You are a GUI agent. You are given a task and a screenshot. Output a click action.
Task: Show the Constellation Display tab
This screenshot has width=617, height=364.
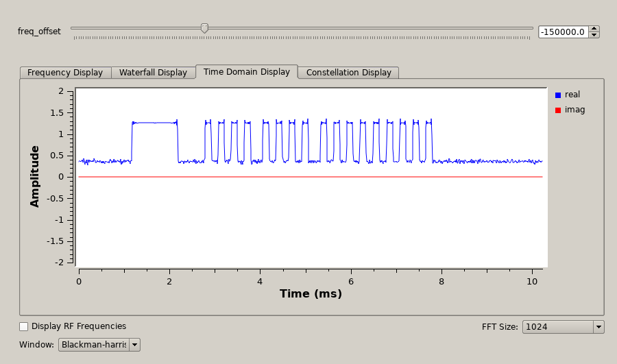pos(349,73)
